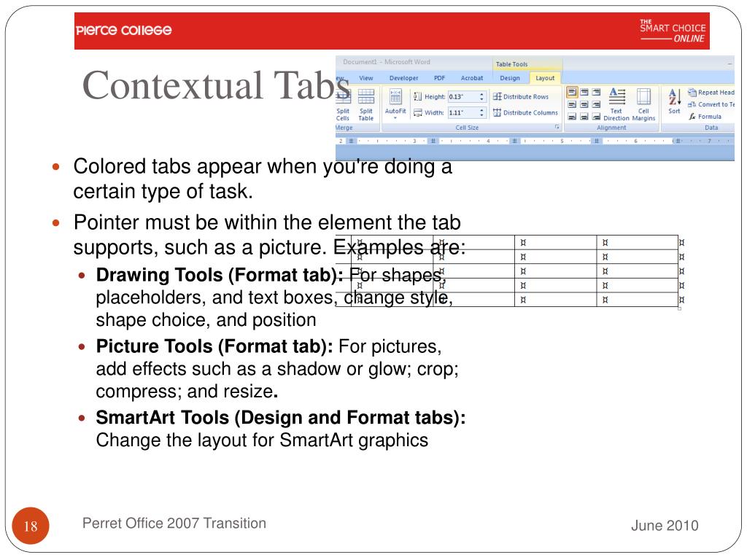The height and width of the screenshot is (560, 747).
Task: Click Picture Tools (Format tab) heading
Action: 214,346
